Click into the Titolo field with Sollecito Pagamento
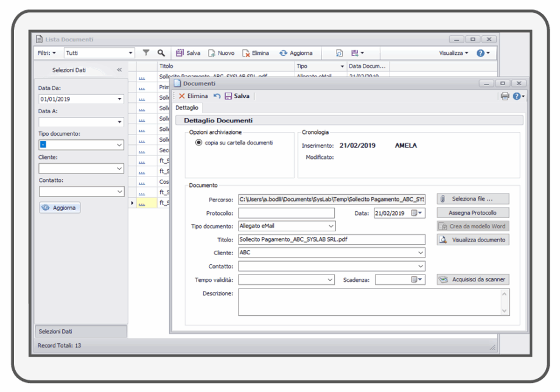560x392 pixels. 332,240
